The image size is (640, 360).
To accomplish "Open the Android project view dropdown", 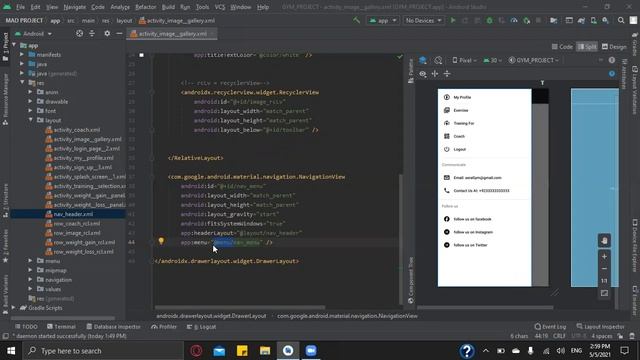I will (x=33, y=33).
